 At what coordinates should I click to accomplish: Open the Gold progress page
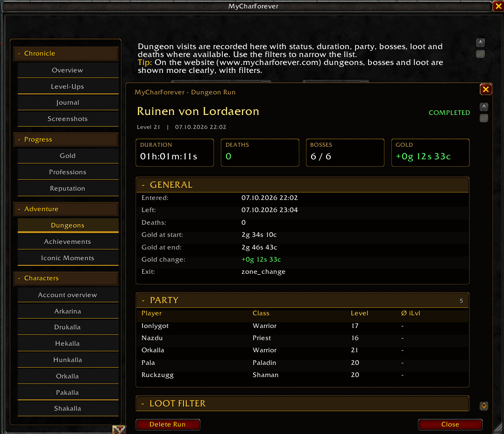click(68, 156)
